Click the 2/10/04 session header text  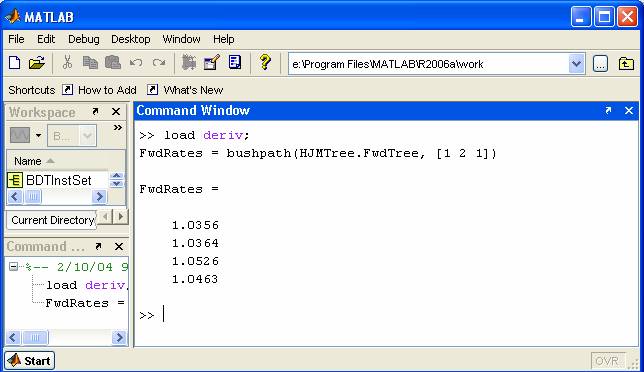click(77, 267)
